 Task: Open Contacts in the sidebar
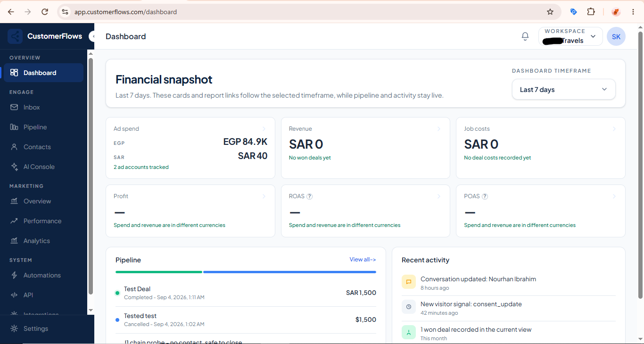[43, 147]
